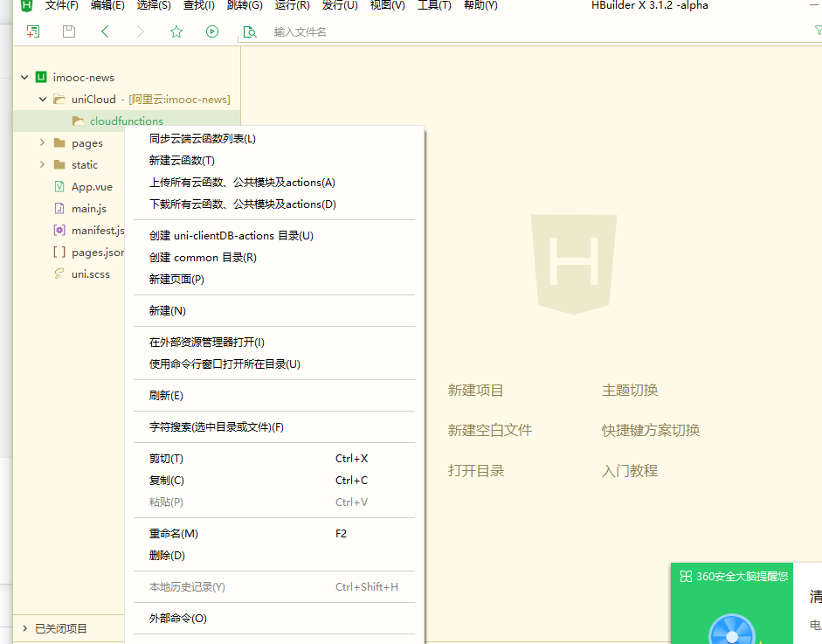Click the App.vue file icon
Image resolution: width=822 pixels, height=644 pixels.
[x=59, y=186]
